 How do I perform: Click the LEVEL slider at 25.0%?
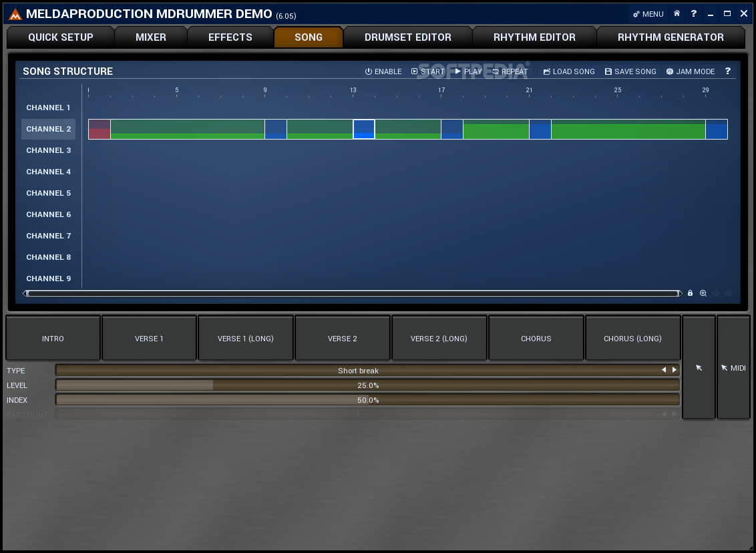click(367, 385)
